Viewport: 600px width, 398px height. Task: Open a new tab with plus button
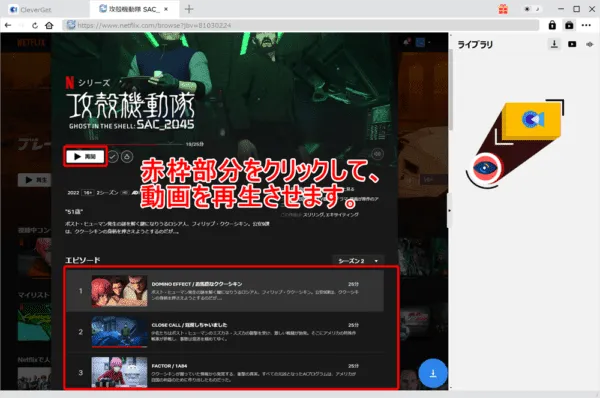click(x=189, y=9)
